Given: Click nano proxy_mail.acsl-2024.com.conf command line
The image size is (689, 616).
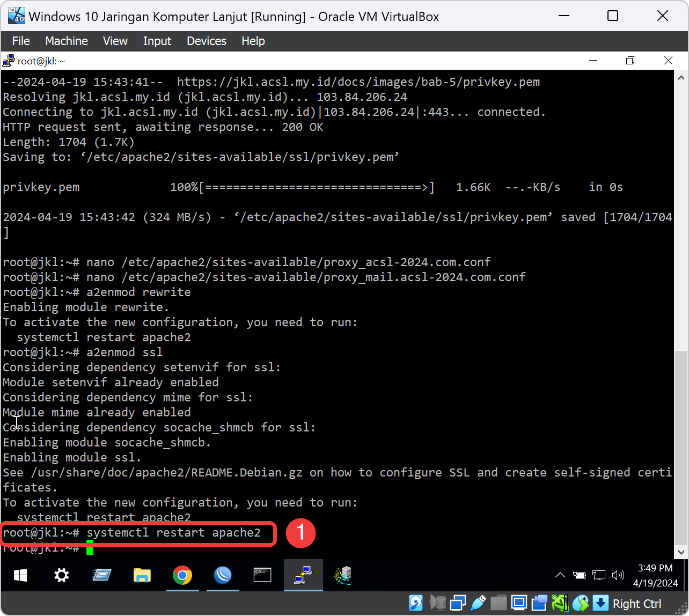Looking at the screenshot, I should [265, 277].
